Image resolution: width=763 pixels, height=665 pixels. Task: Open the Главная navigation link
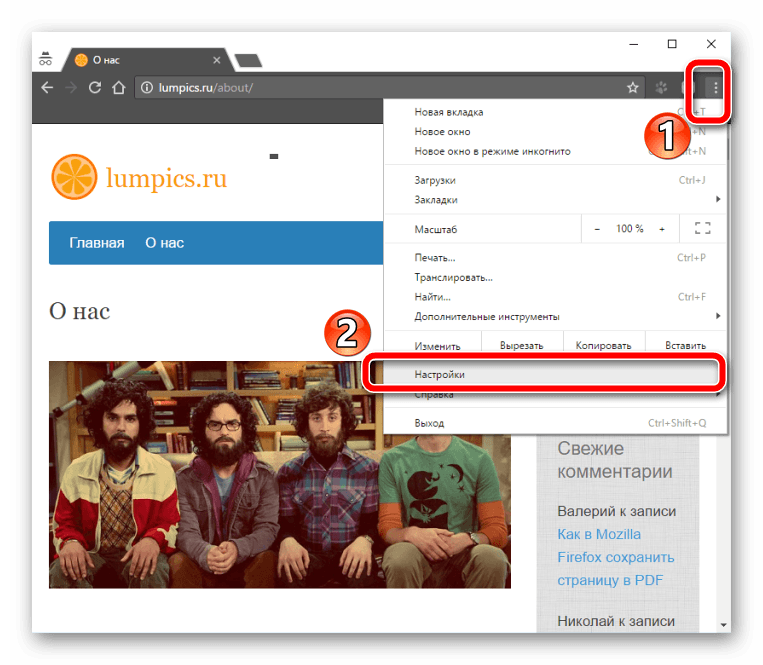[x=96, y=243]
